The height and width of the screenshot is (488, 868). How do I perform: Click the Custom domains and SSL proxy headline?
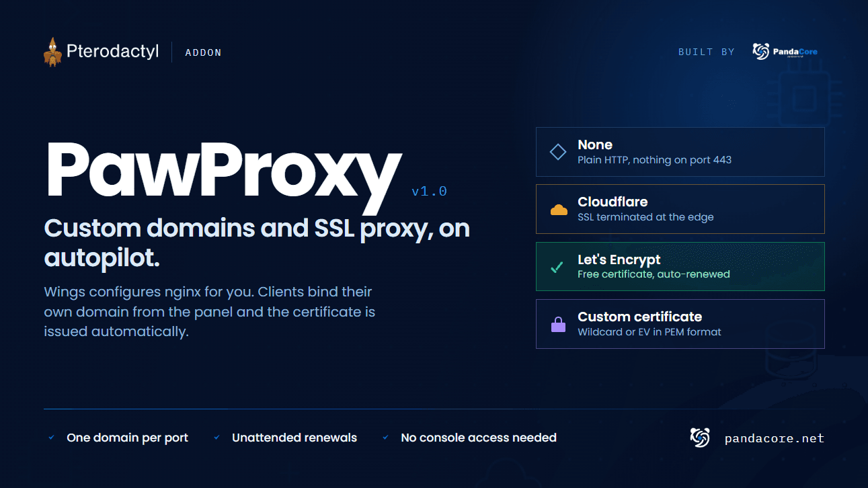(257, 243)
